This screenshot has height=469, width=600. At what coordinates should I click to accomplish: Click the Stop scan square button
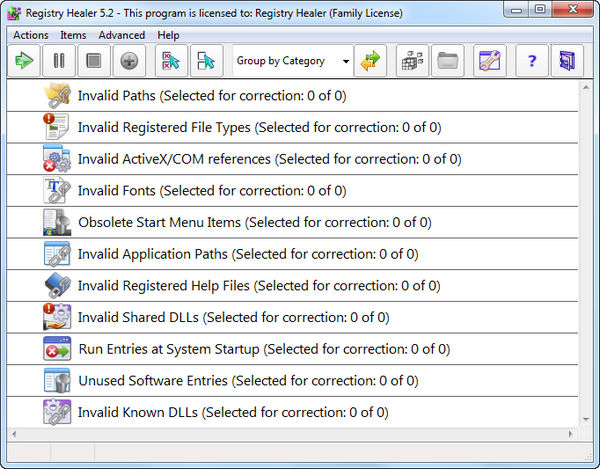click(x=93, y=61)
